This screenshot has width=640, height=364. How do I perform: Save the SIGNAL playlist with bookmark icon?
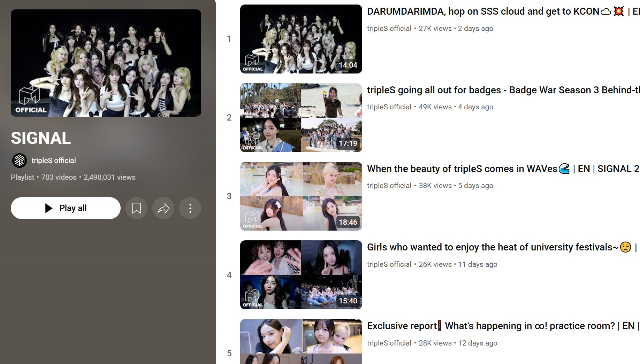(137, 208)
